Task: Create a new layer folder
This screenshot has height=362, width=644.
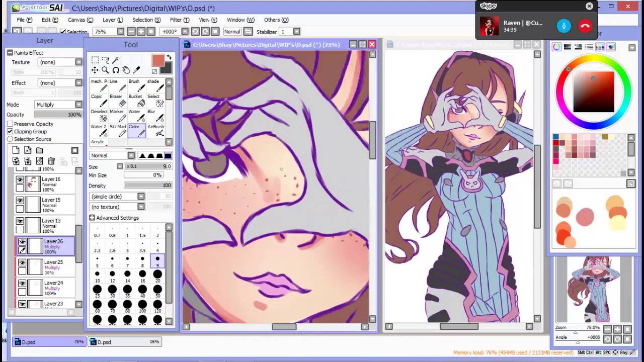Action: 39,150
